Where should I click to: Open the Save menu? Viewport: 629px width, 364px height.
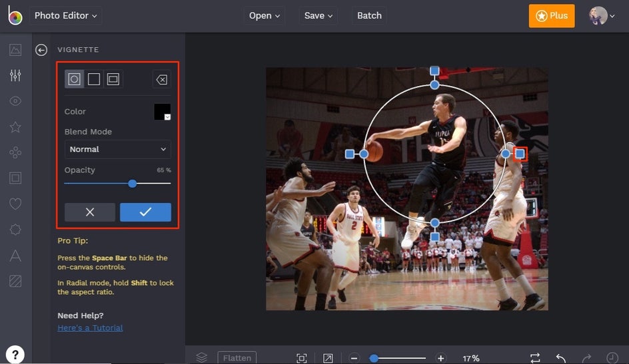(x=318, y=15)
